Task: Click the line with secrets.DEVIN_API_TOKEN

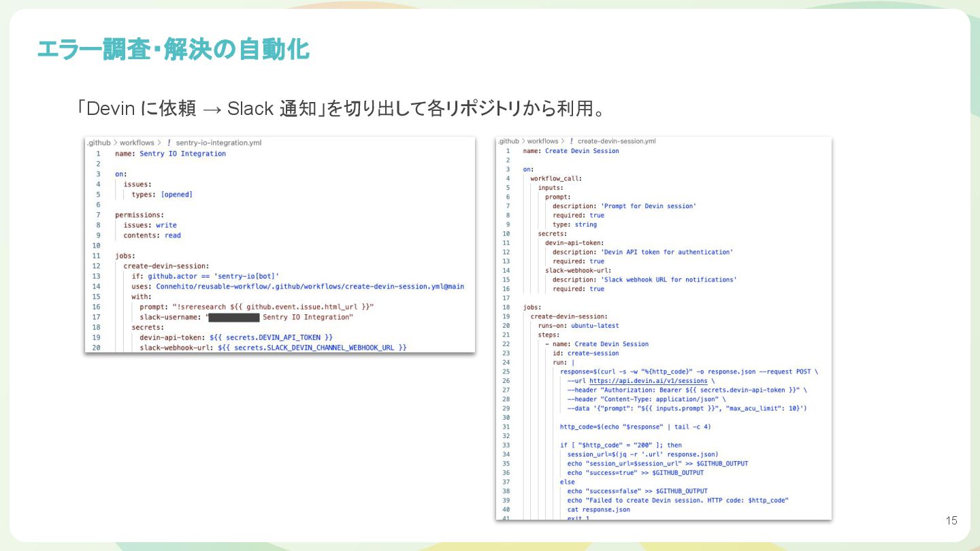Action: point(236,337)
